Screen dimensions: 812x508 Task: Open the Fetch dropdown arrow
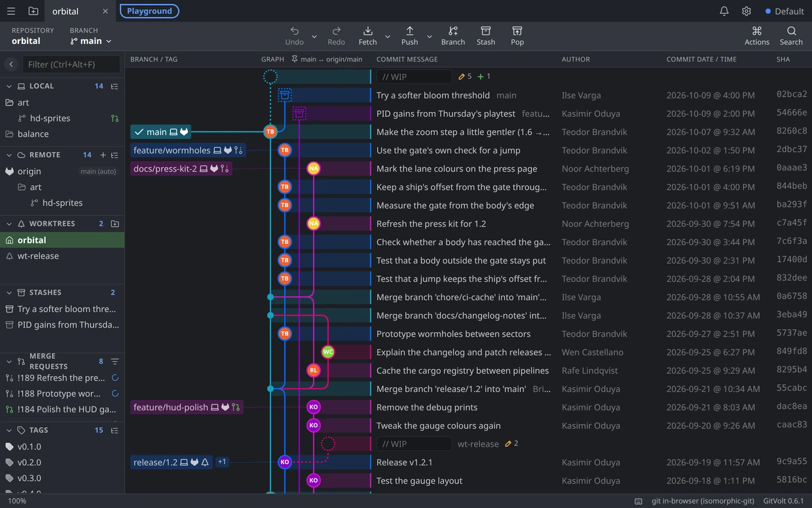click(388, 36)
